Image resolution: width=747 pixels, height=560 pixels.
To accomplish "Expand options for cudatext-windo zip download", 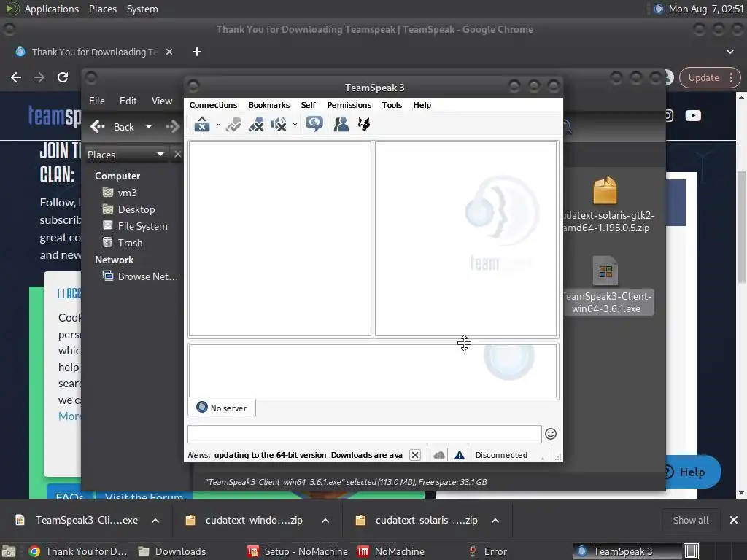I will click(x=325, y=521).
